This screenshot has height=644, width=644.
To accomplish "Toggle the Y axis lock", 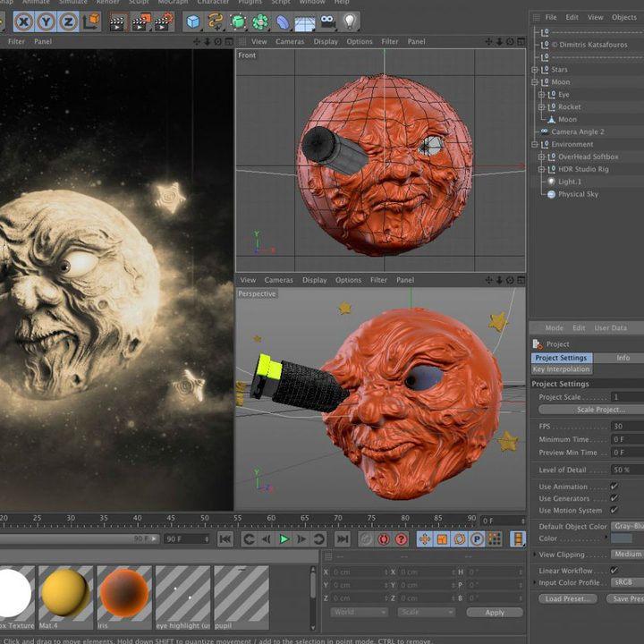I will click(46, 21).
